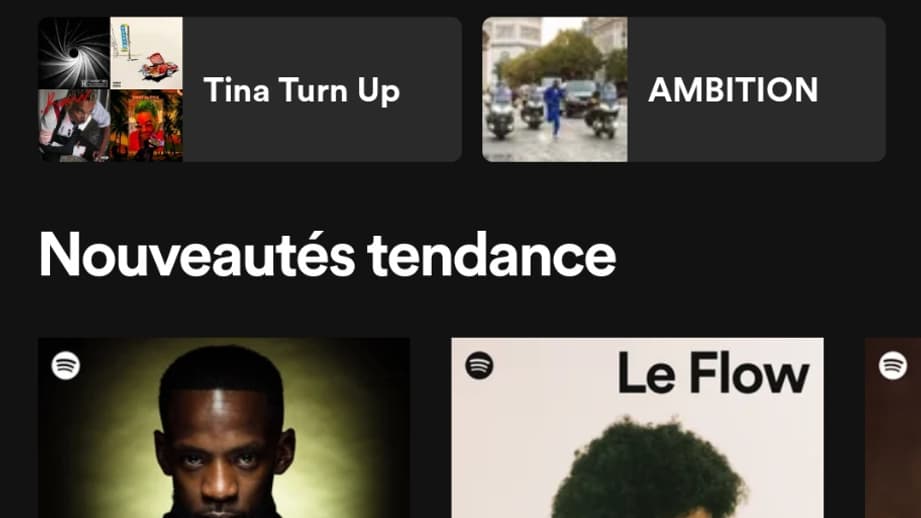Viewport: 921px width, 518px height.
Task: Click the spiral artwork in the collage
Action: [74, 53]
